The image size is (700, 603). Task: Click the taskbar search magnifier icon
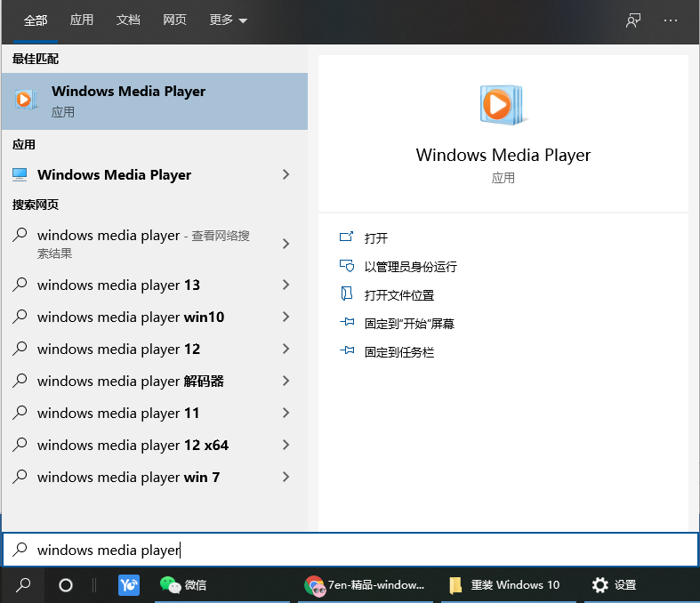24,584
